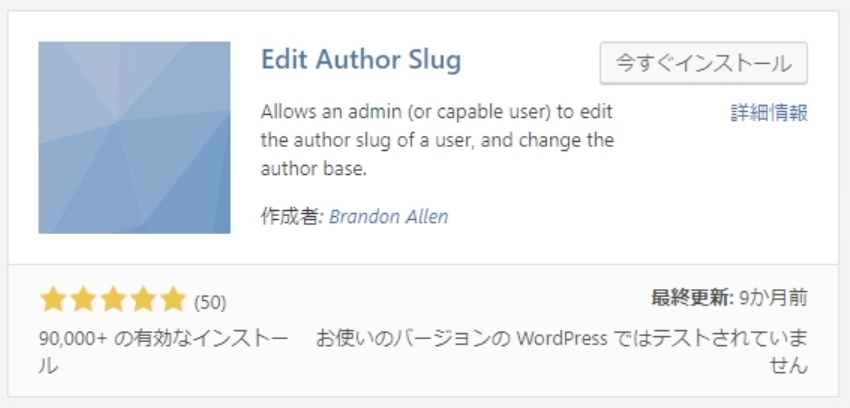Open the Edit Author Slug plugin thumbnail

pos(134,138)
